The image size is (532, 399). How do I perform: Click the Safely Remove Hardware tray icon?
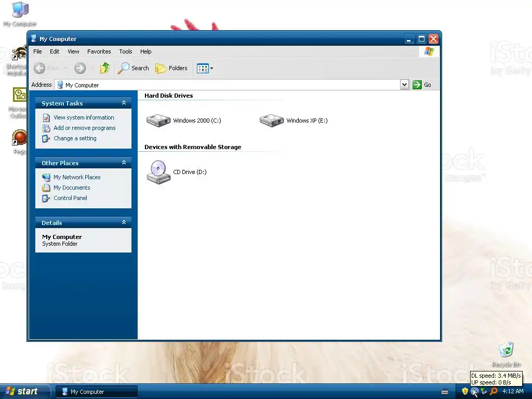coord(484,391)
